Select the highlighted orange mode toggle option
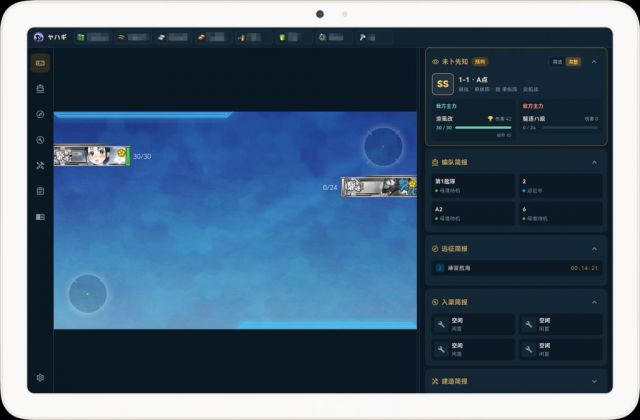Viewport: 640px width, 420px height. pyautogui.click(x=573, y=62)
